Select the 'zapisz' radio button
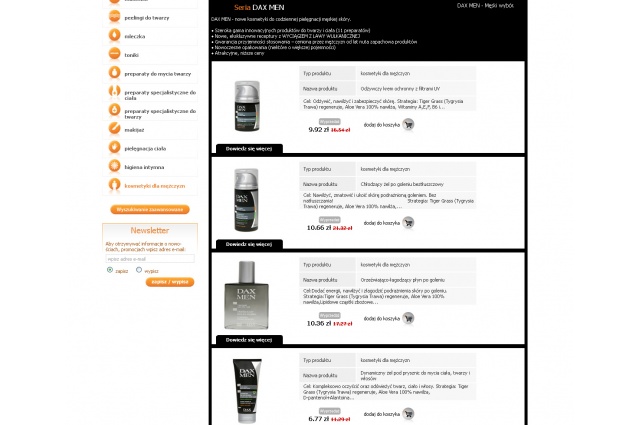The width and height of the screenshot is (640, 425). (x=110, y=270)
